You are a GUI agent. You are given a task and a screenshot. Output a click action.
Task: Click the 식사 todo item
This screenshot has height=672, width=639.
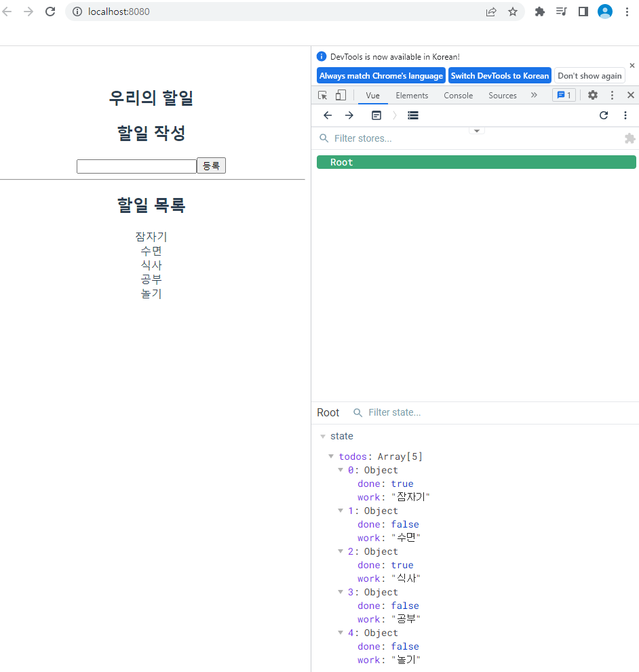click(151, 265)
